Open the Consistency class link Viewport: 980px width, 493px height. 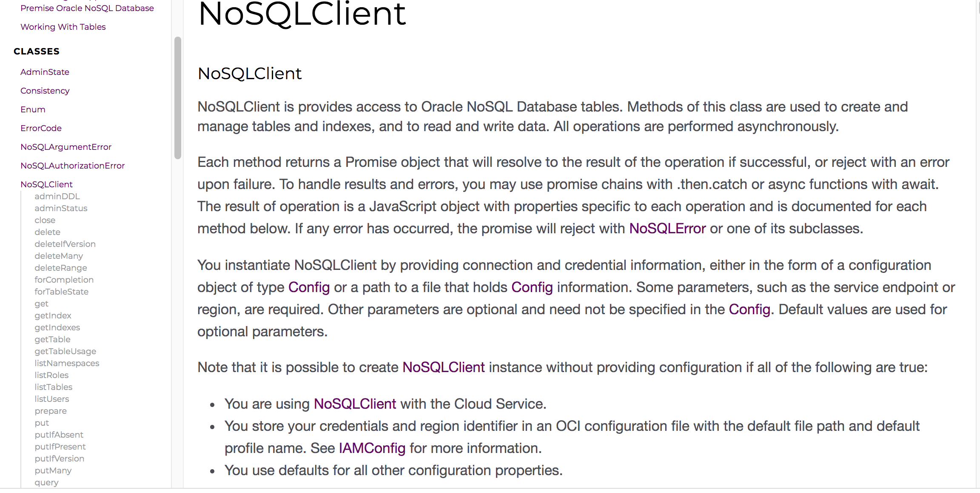click(45, 91)
